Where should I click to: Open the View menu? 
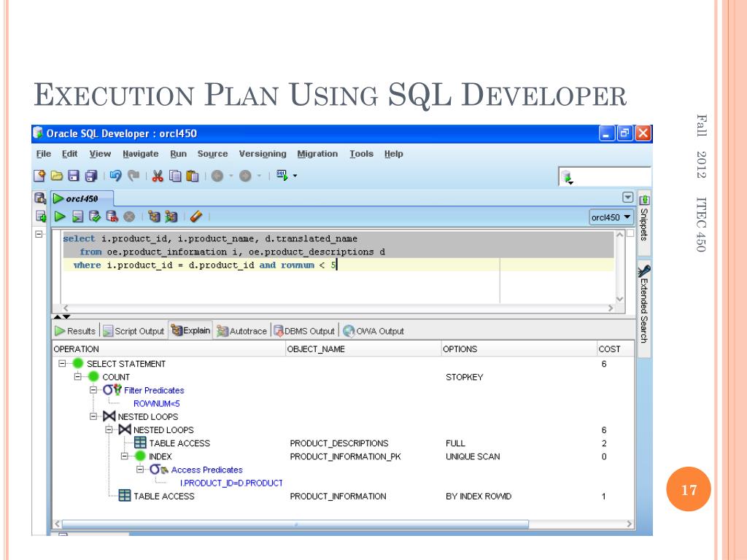[x=100, y=154]
